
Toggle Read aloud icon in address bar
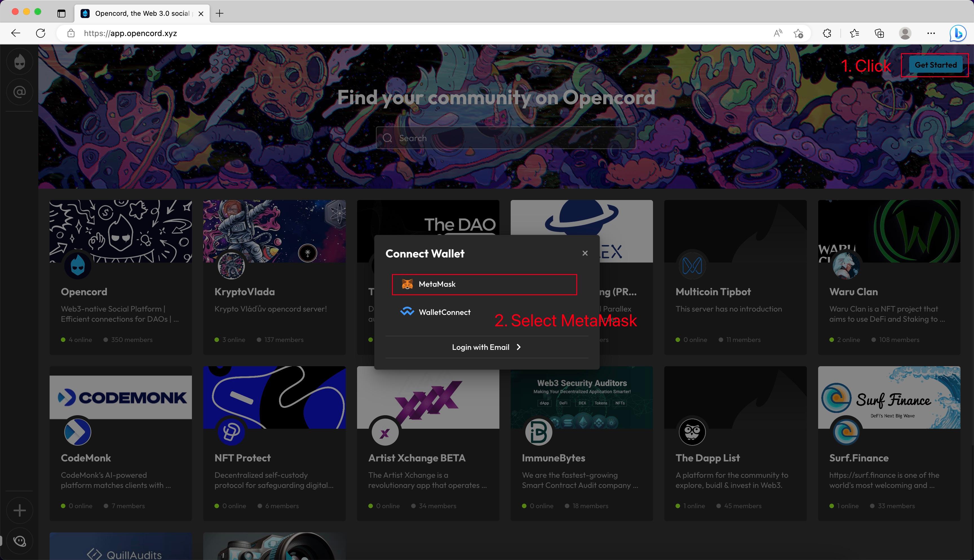pyautogui.click(x=778, y=34)
